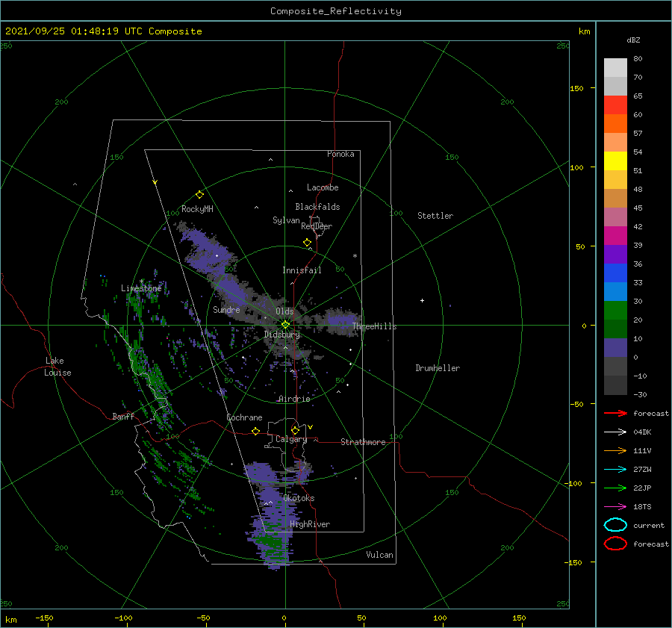Click the Okotoks city label
Viewport: 672px width, 628px height.
299,498
